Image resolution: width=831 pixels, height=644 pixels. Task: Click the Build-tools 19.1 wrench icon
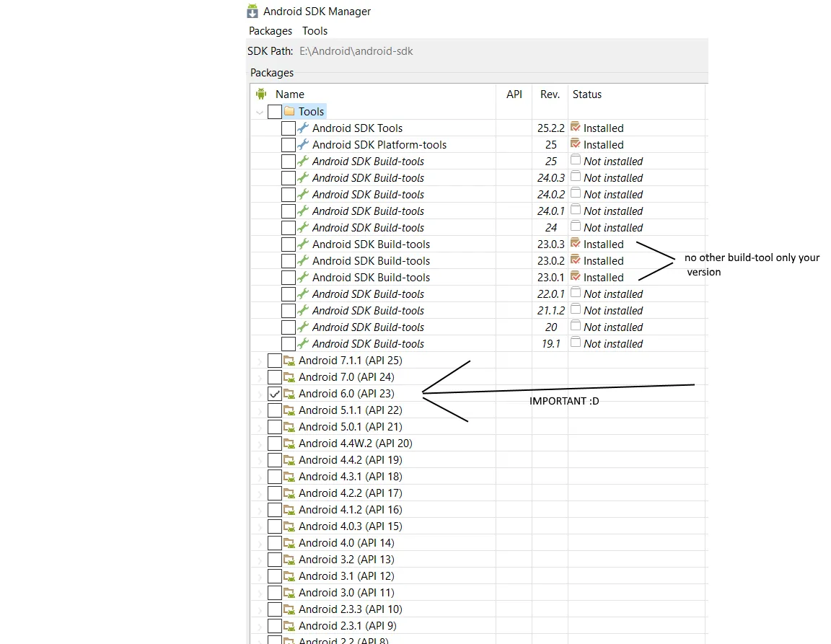(x=303, y=343)
